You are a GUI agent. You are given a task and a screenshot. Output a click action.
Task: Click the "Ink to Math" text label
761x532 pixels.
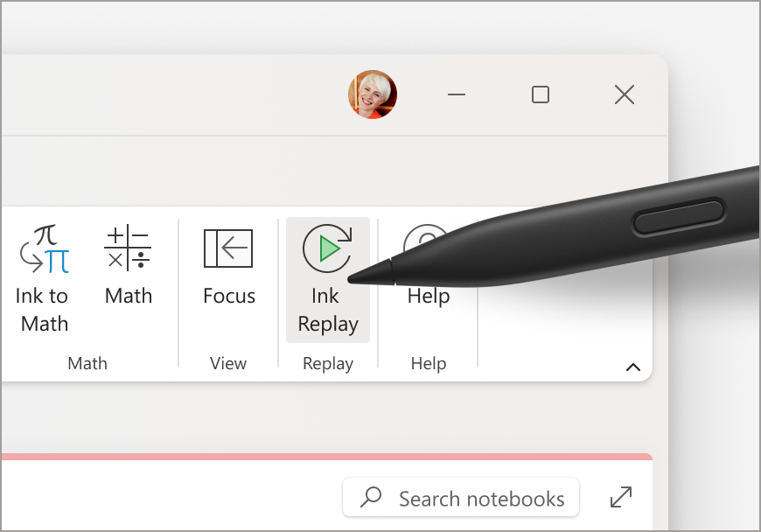pos(43,310)
